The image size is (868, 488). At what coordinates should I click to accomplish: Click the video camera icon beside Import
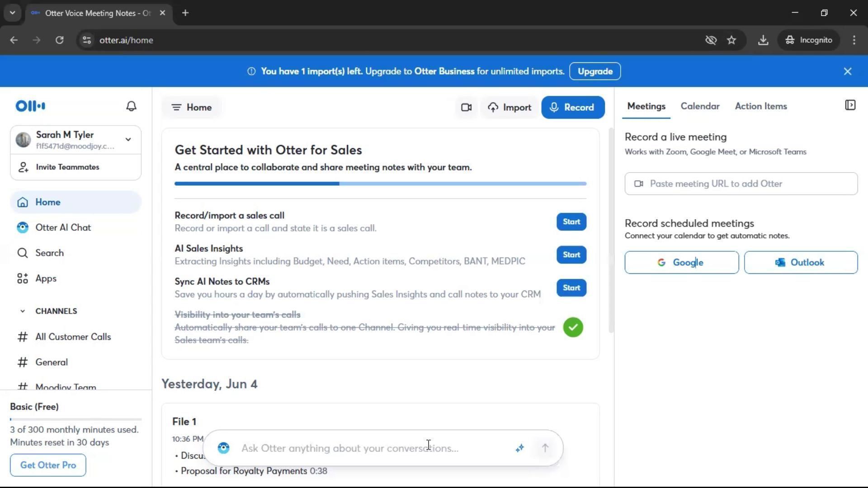466,108
